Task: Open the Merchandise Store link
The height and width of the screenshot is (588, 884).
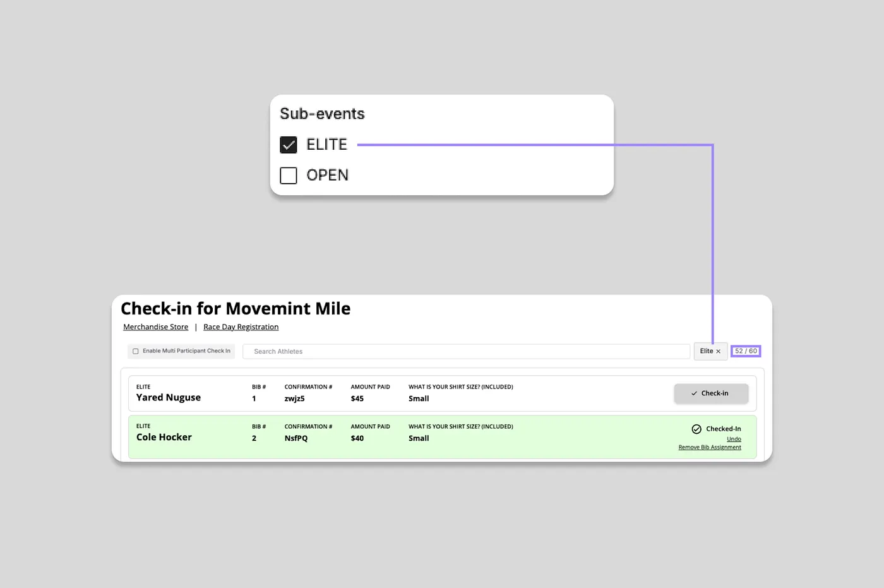Action: [156, 327]
